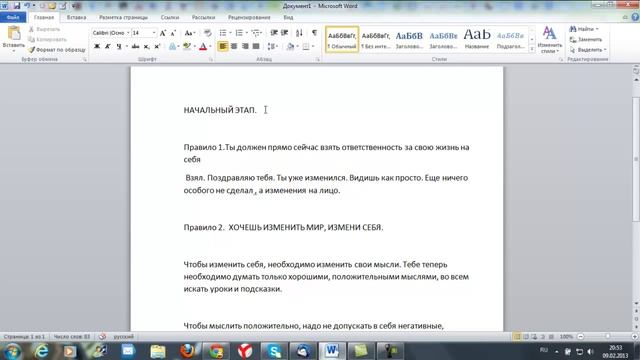
Task: Click the Increase Indent icon
Action: click(285, 33)
